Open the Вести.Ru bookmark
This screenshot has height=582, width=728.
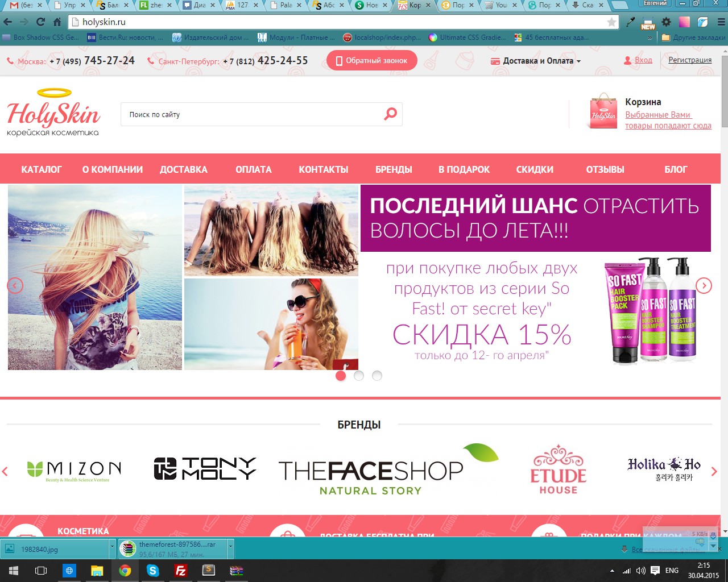[125, 38]
